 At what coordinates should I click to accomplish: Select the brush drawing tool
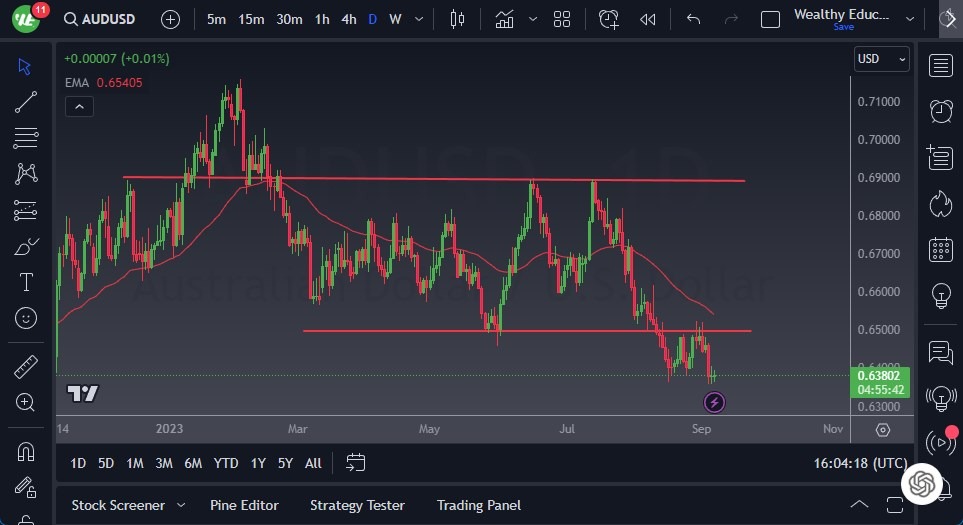25,247
